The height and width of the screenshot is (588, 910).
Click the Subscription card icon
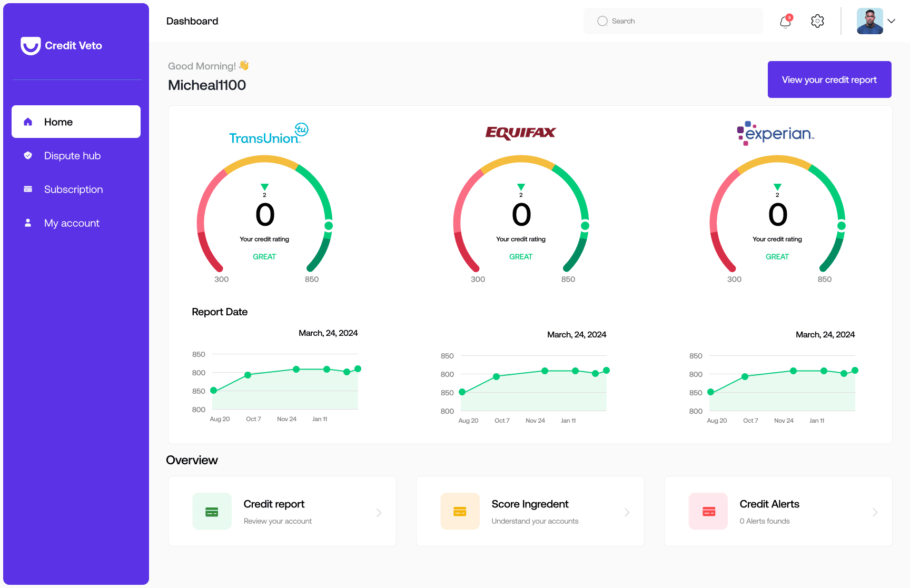point(28,189)
